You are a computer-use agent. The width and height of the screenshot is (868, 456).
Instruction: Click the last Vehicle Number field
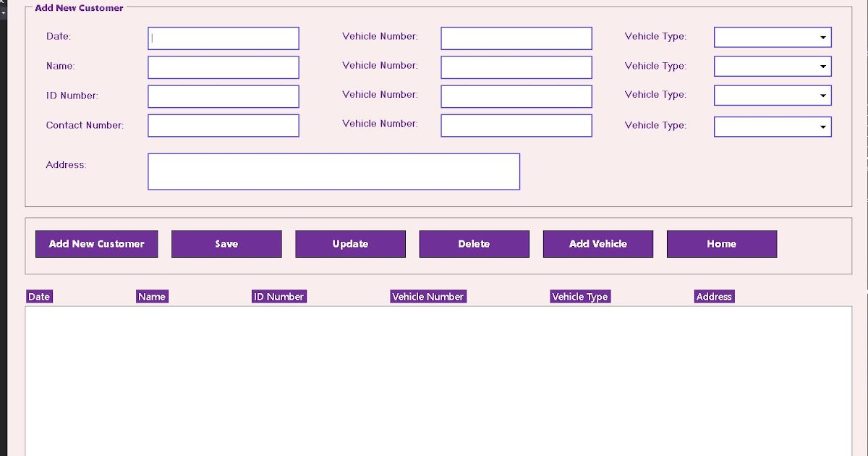click(x=516, y=125)
